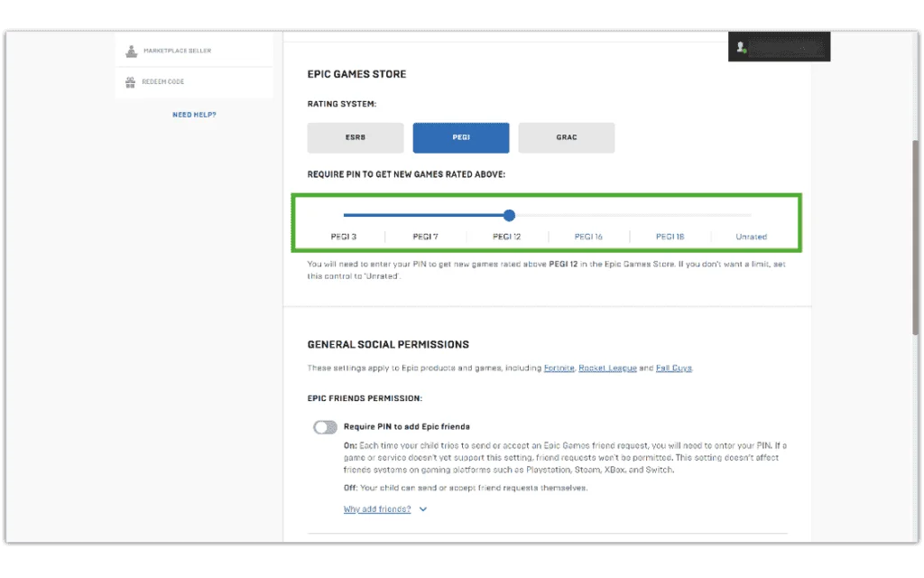
Task: Click the account name box in header
Action: [779, 47]
